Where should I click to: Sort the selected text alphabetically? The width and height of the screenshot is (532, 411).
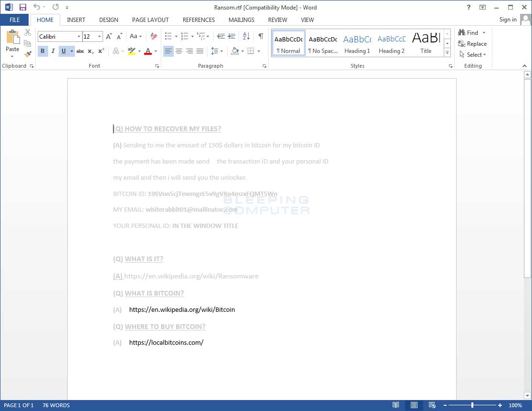[246, 36]
